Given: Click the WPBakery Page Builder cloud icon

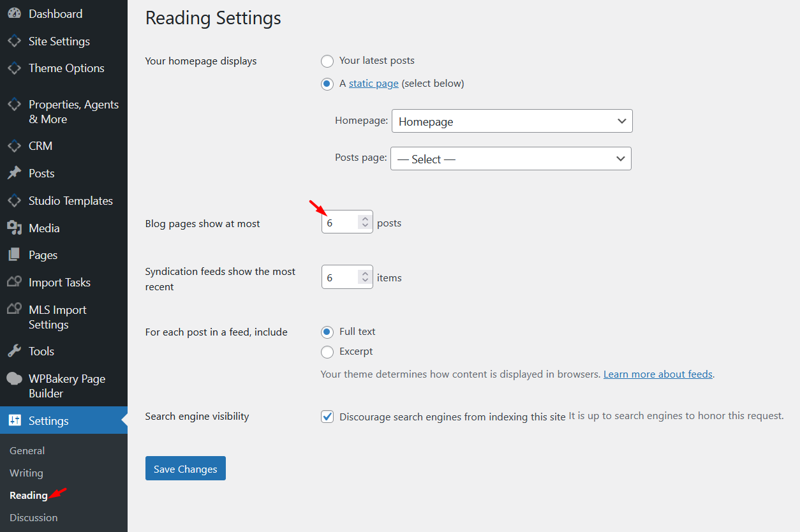Looking at the screenshot, I should (14, 379).
